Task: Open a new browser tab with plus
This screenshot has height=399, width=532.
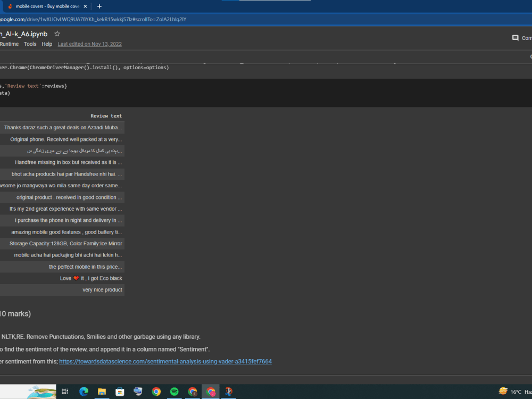Action: pyautogui.click(x=99, y=6)
